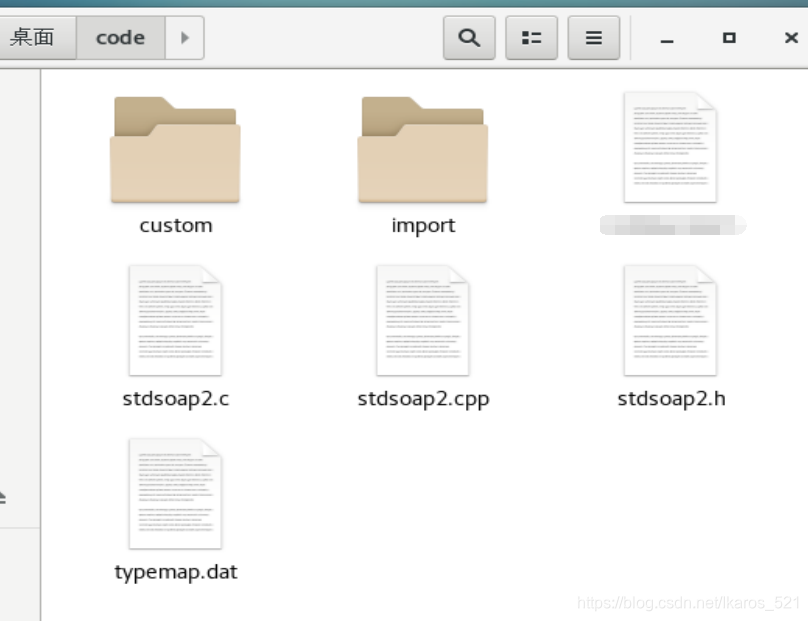Click the typemap.dat file name
808x621 pixels.
(176, 573)
